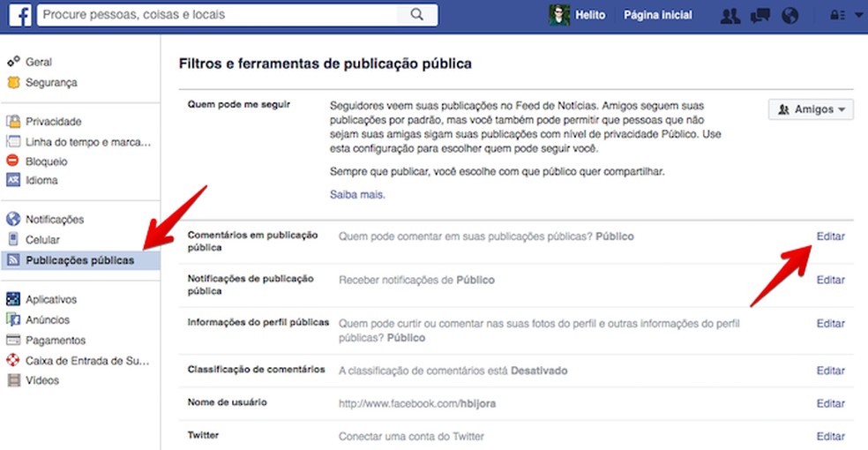Open the privacy shortcuts lock icon
This screenshot has width=868, height=450.
[x=837, y=16]
